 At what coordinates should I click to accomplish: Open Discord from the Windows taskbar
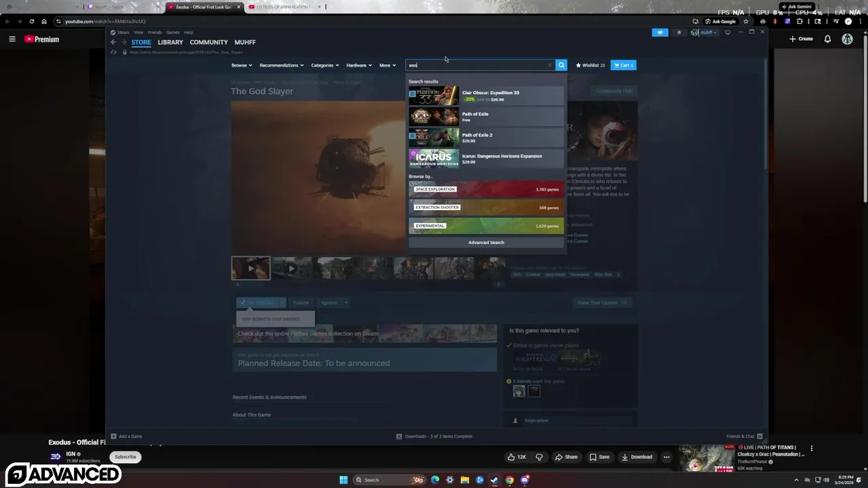point(525,480)
